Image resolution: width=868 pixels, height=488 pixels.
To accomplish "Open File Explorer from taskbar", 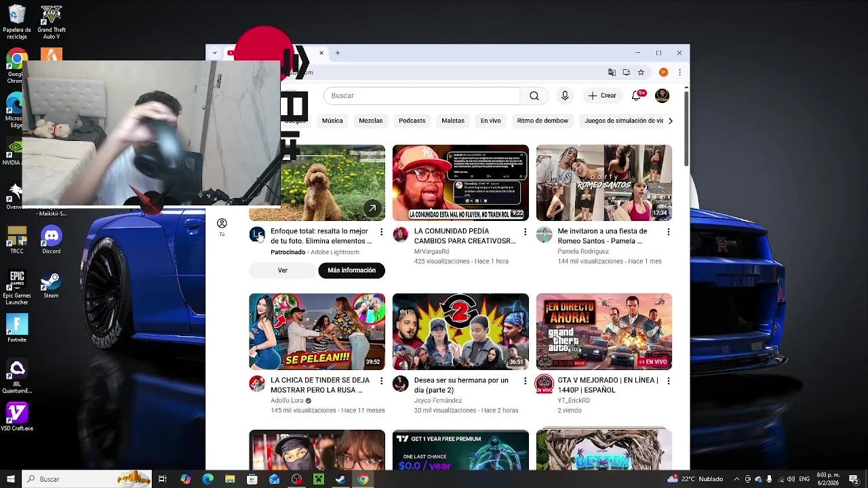I will (x=230, y=479).
